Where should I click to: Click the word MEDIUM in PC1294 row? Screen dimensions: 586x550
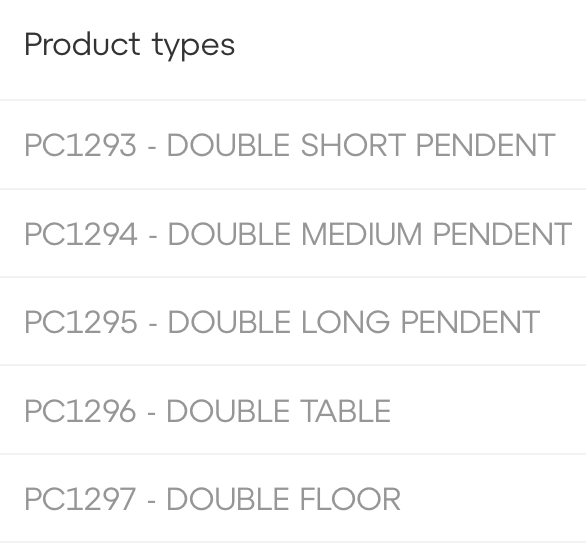coord(362,234)
